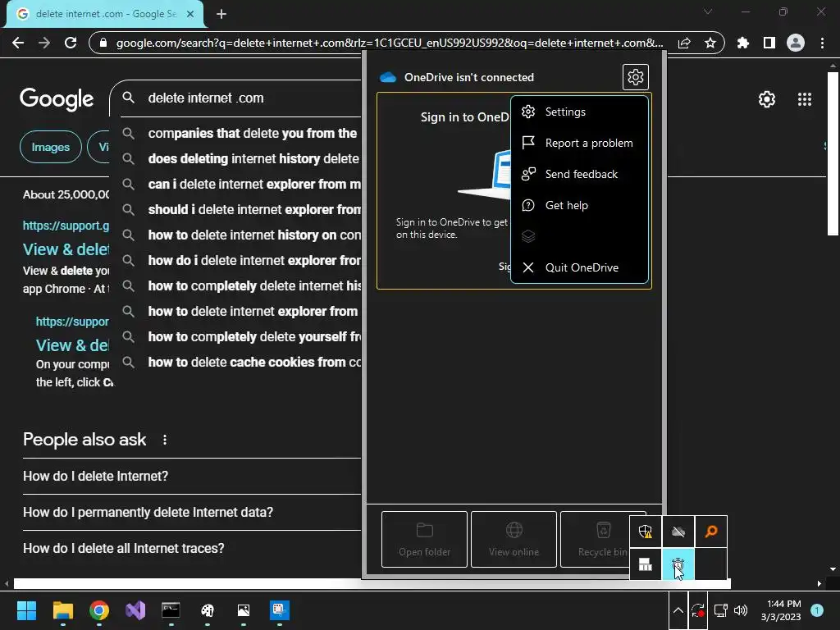Screen dimensions: 840x630
Task: Click the OneDrive gear icon button
Action: tap(636, 77)
